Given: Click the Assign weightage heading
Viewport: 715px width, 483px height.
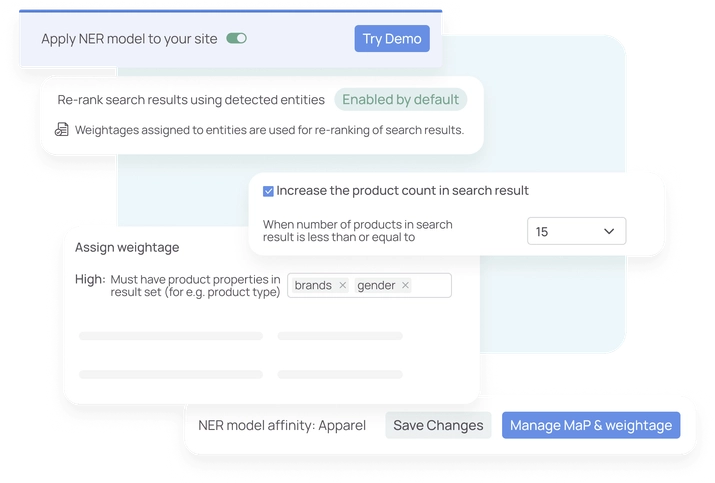Looking at the screenshot, I should click(127, 247).
